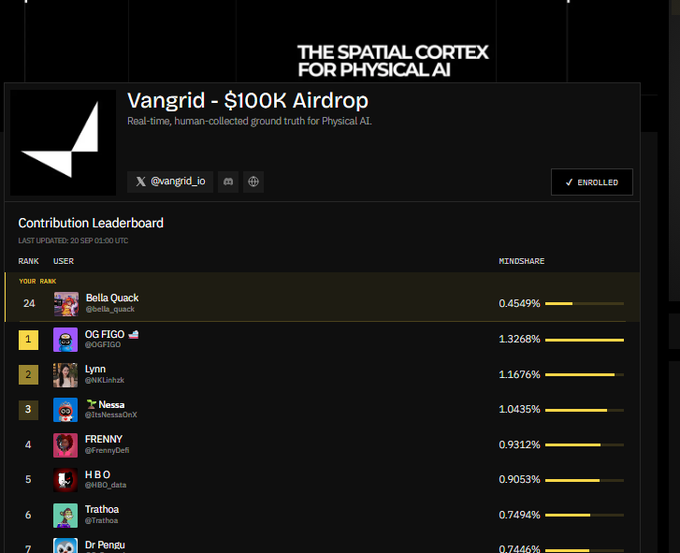The height and width of the screenshot is (553, 680).
Task: Click Bella Quack's avatar
Action: [66, 304]
